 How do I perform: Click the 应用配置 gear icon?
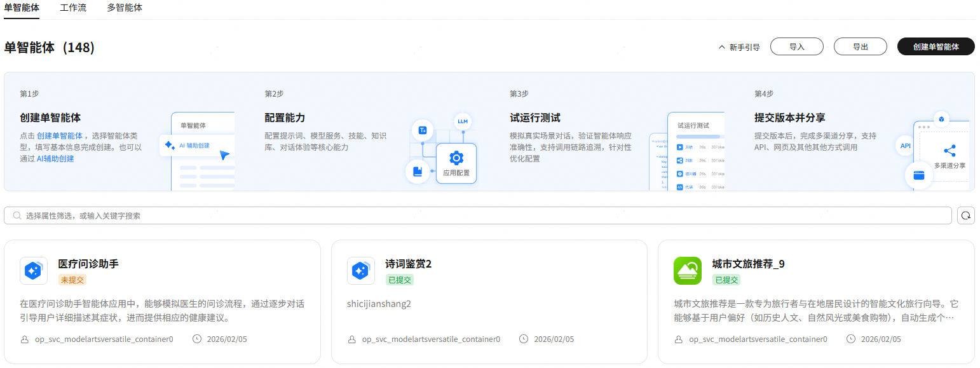coord(456,158)
